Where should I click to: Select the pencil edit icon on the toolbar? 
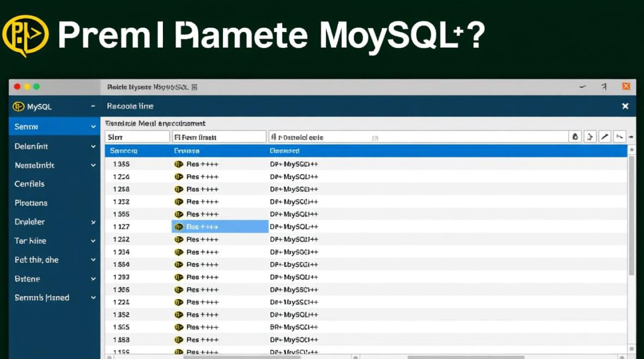[x=605, y=136]
